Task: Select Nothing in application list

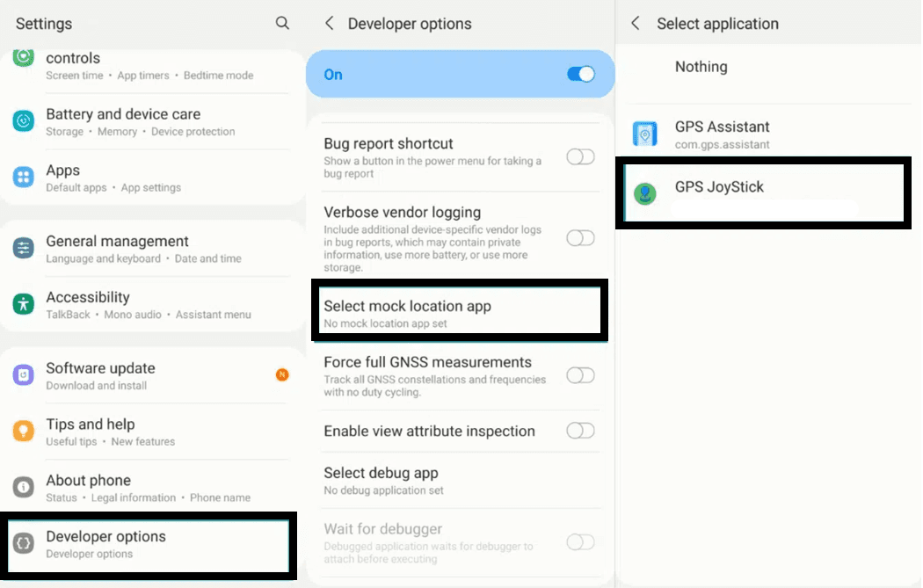Action: click(701, 67)
